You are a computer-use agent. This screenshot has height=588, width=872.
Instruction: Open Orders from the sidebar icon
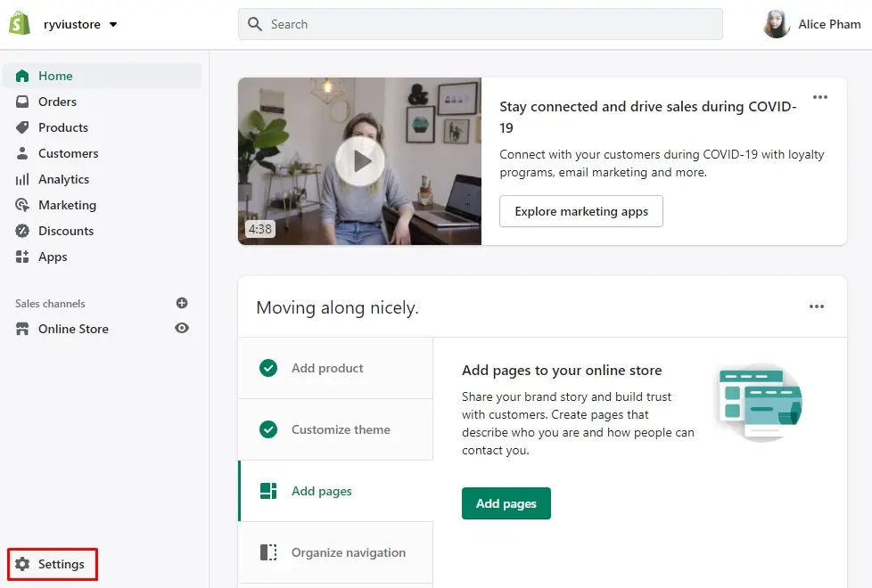[x=22, y=102]
